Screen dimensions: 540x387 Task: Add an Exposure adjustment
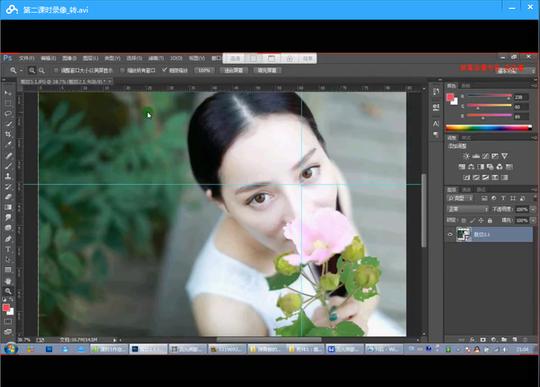[495, 156]
